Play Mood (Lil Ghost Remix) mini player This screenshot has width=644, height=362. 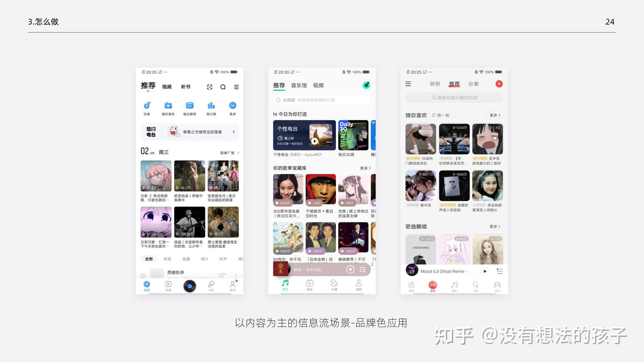[x=485, y=271]
